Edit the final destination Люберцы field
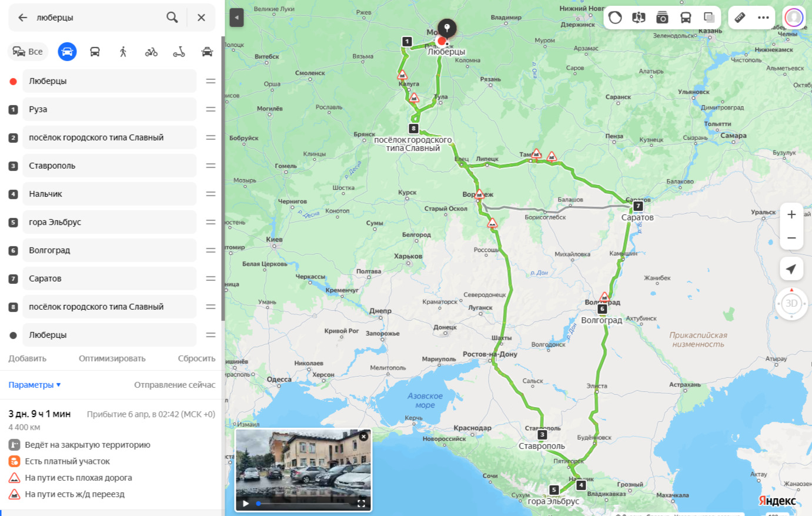 (x=109, y=335)
